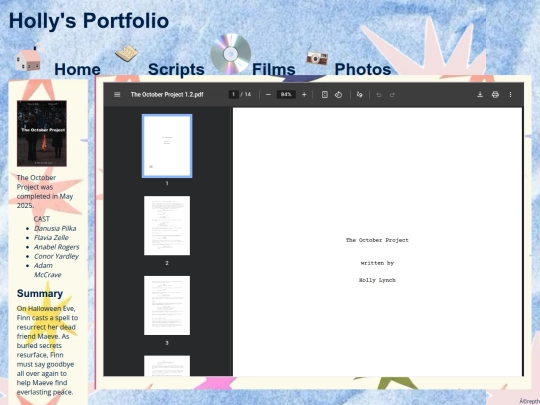This screenshot has height=405, width=540.
Task: Select page 1 thumbnail
Action: coord(167,146)
